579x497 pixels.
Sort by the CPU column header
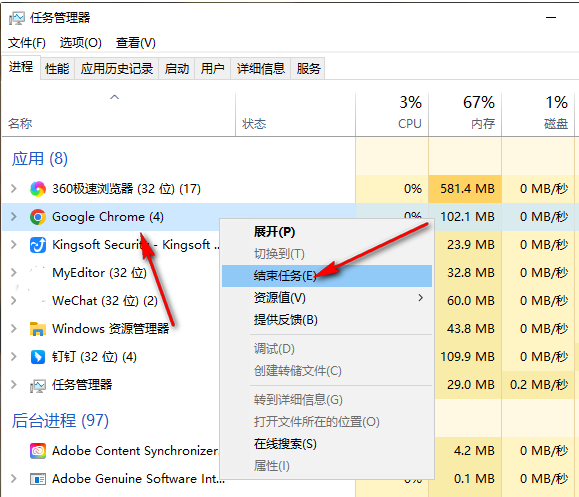(392, 115)
